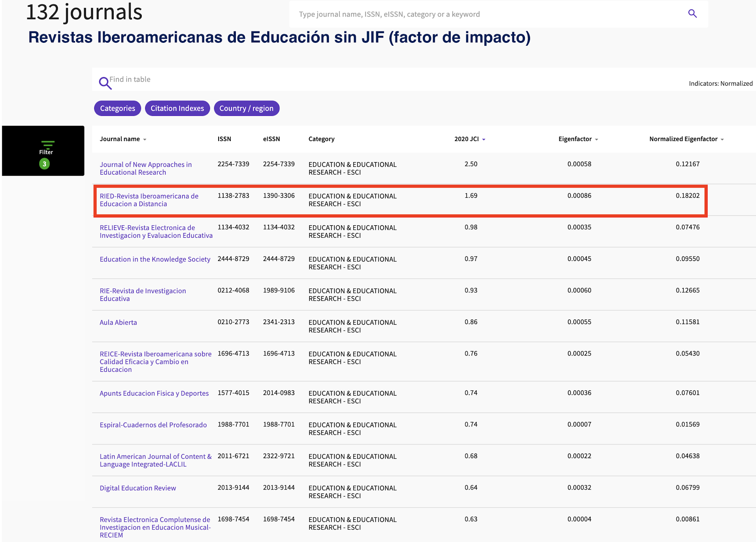
Task: Sort by Normalized Eigenfactor column arrow
Action: pos(722,140)
